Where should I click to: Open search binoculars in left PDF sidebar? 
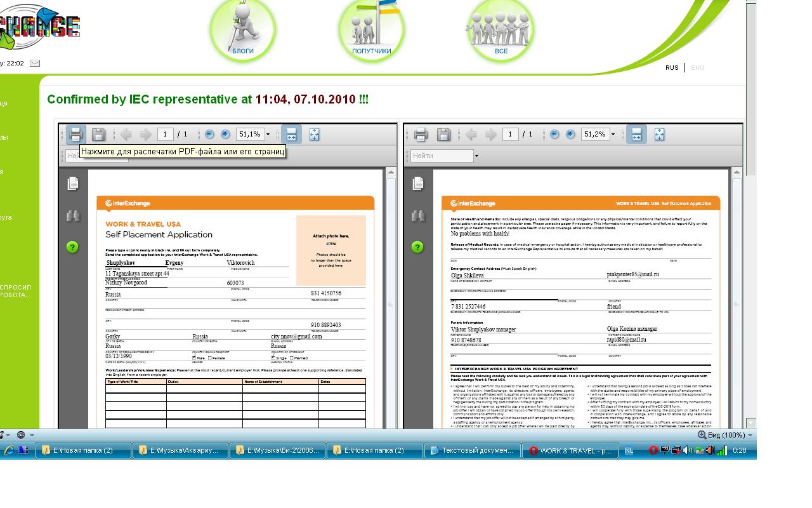click(72, 216)
